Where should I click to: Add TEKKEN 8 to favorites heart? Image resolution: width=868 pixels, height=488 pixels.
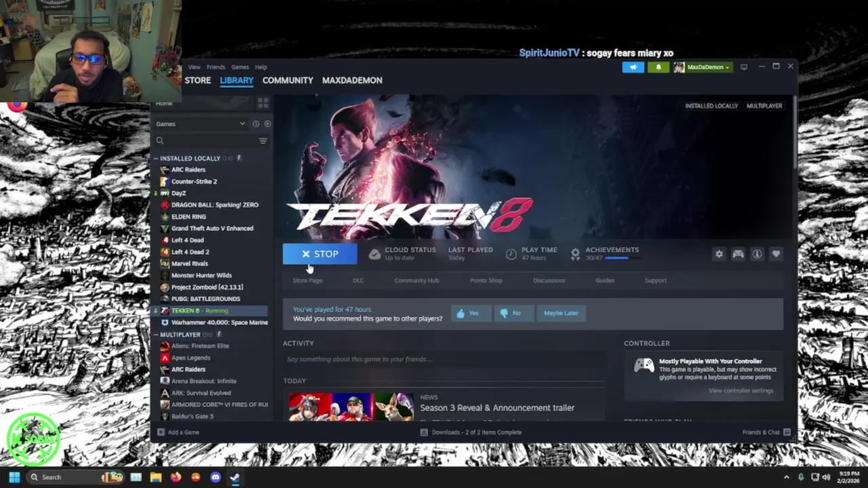(x=776, y=253)
